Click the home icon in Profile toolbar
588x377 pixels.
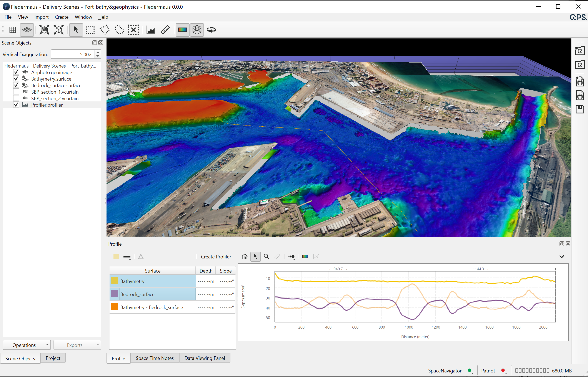click(245, 256)
